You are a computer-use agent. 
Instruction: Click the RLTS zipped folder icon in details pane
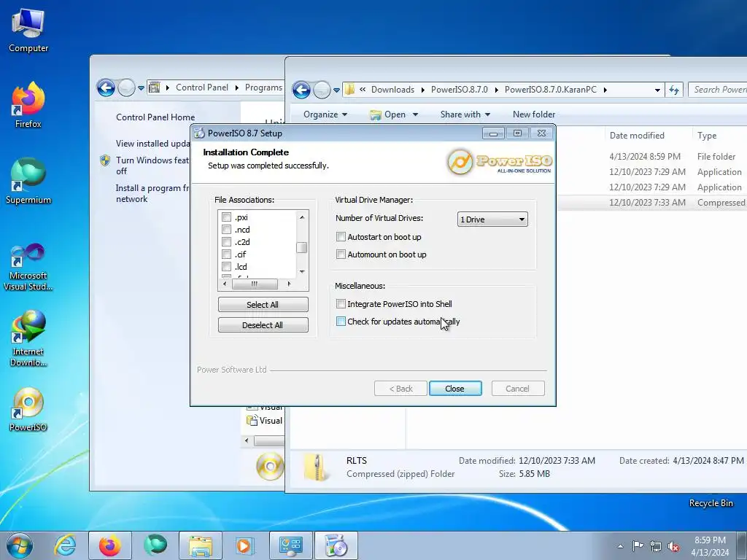click(315, 467)
